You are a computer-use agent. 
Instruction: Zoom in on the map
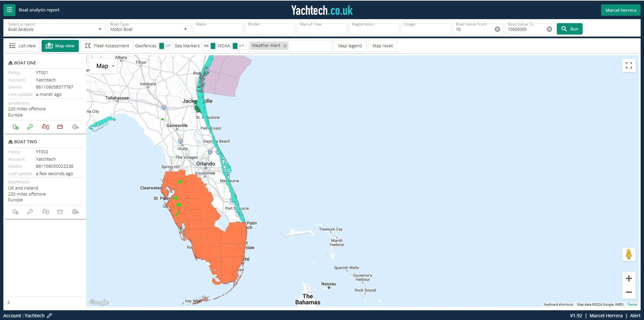(629, 278)
